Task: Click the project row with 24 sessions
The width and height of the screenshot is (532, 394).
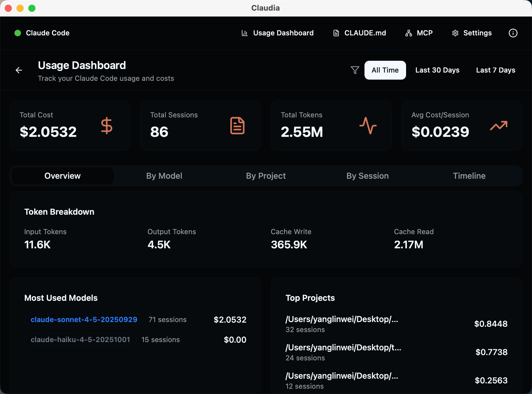Action: point(396,352)
